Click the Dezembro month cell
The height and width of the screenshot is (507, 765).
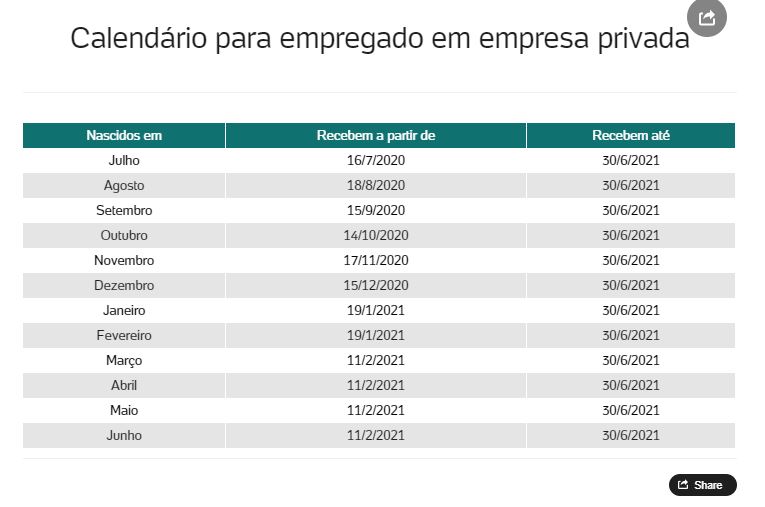click(x=124, y=285)
